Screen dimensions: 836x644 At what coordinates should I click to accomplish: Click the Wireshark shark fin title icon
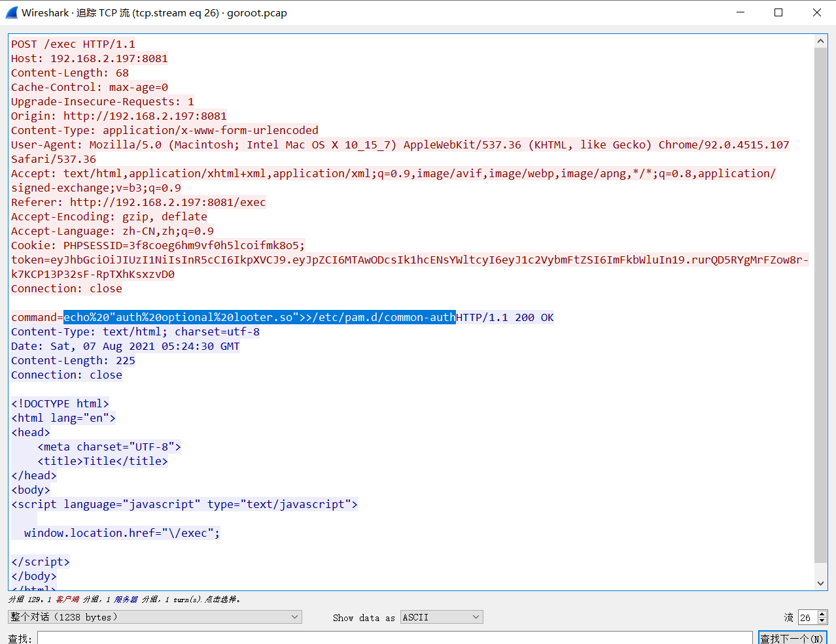[x=12, y=12]
